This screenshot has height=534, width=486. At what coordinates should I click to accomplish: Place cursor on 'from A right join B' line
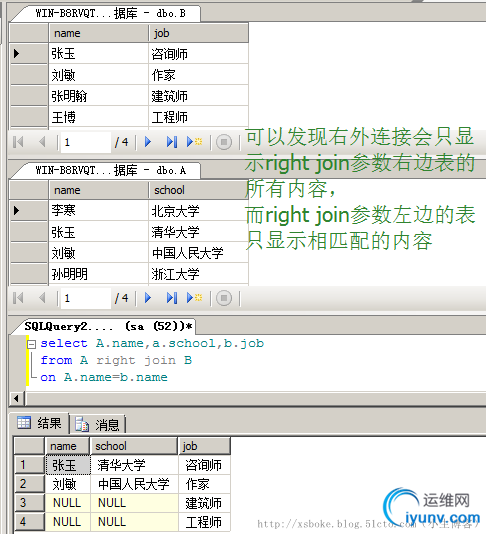coord(116,360)
